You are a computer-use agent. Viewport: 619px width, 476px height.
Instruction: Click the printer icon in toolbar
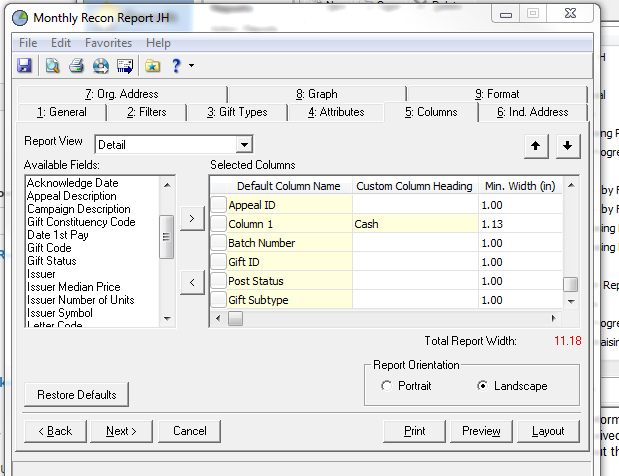point(76,66)
